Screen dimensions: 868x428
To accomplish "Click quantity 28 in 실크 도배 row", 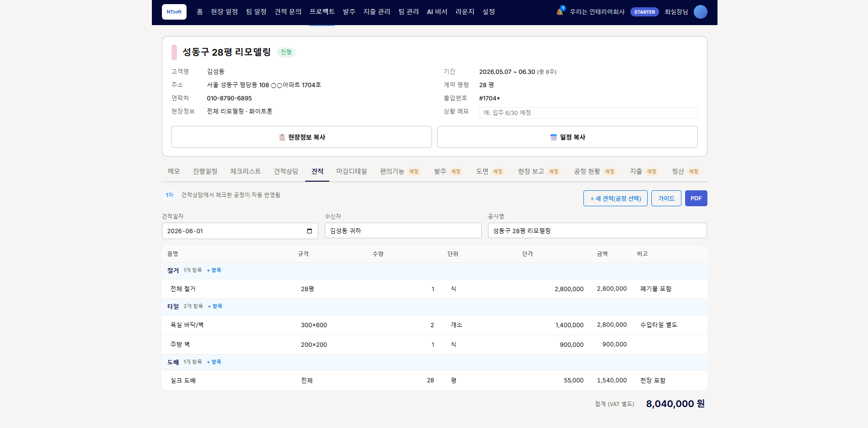I will 430,380.
